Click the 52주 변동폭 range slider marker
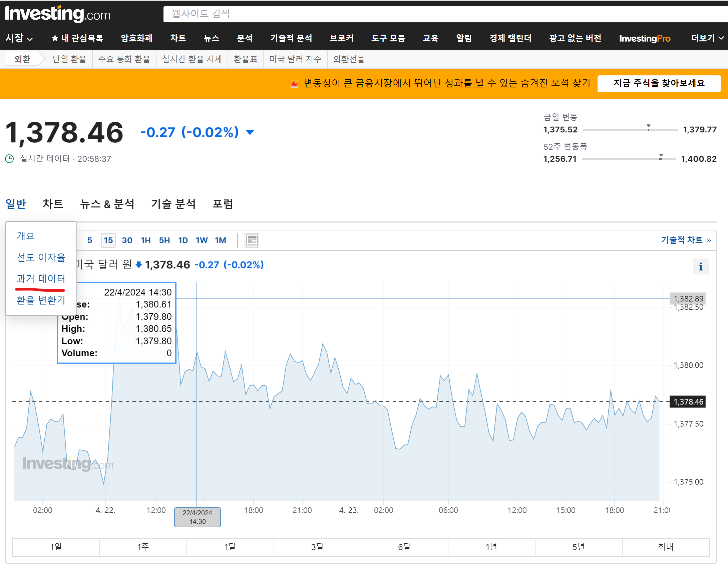Viewport: 728px width, 577px height. pos(661,157)
